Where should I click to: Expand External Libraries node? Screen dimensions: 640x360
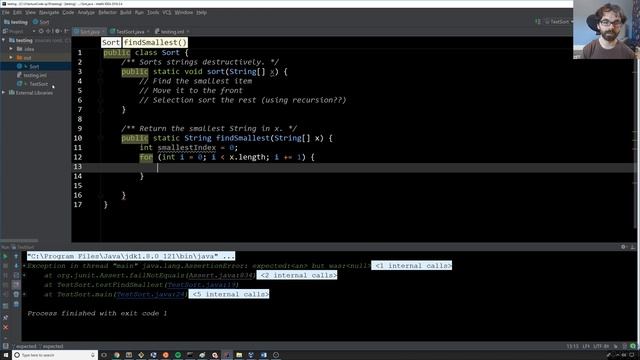(x=4, y=93)
